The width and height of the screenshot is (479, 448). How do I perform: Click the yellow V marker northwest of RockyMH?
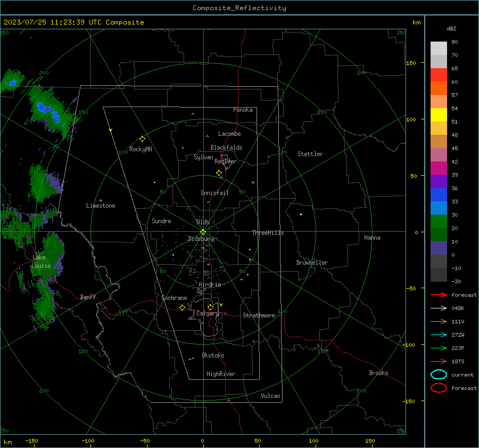coord(111,130)
